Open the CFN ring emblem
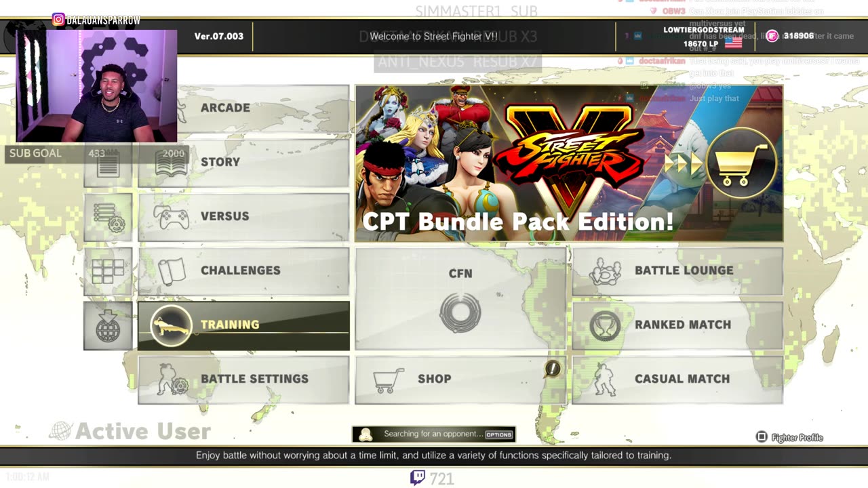 tap(460, 313)
